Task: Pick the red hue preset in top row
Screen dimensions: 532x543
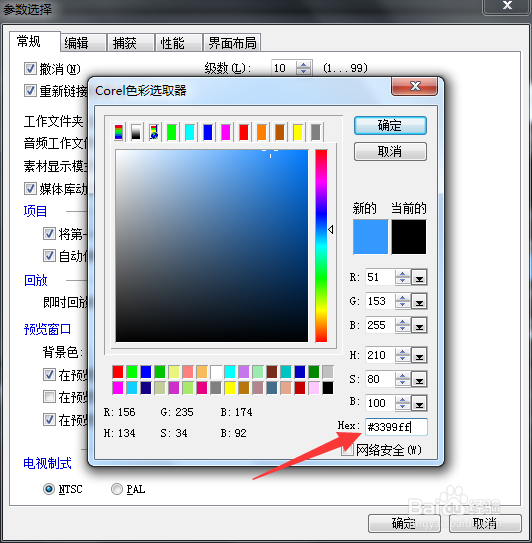Action: [244, 132]
